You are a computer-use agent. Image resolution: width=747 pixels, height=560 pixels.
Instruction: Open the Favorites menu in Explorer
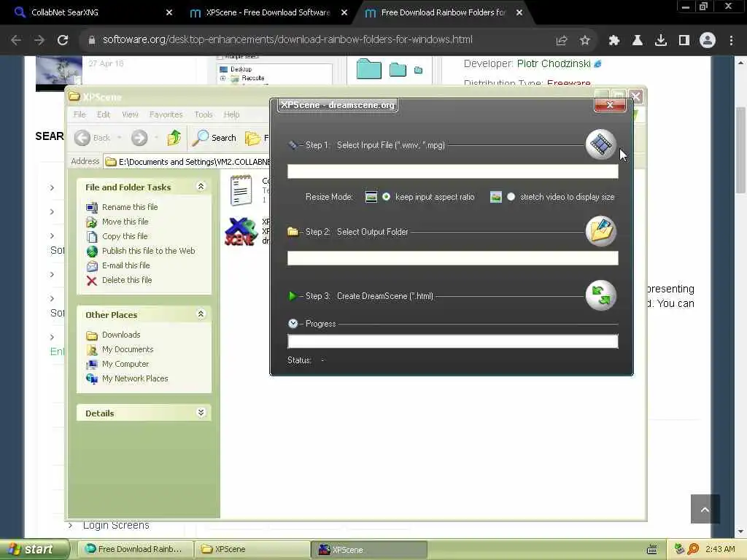pyautogui.click(x=166, y=114)
